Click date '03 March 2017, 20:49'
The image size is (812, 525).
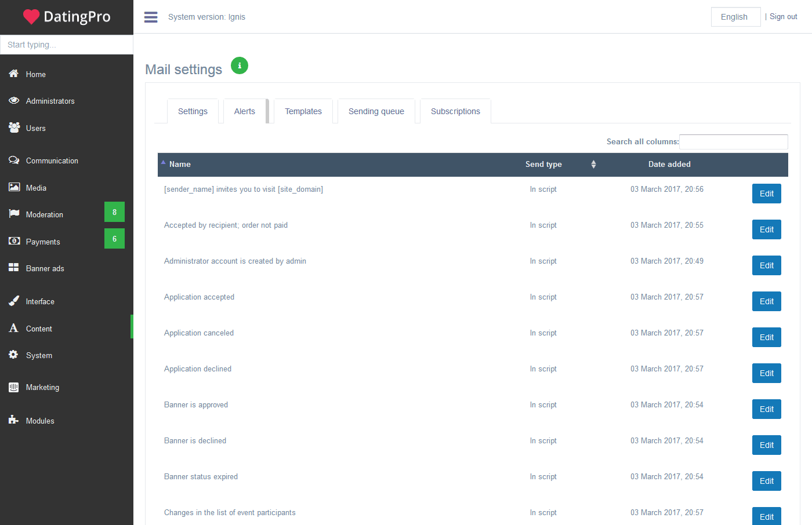[x=667, y=261]
